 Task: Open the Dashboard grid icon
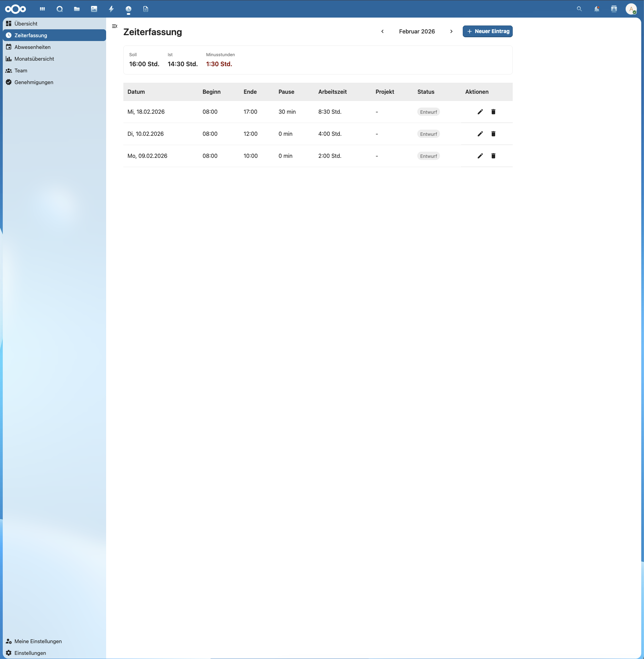pos(42,9)
